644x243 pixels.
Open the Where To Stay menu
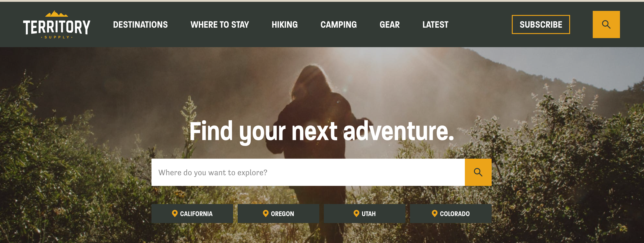click(220, 25)
